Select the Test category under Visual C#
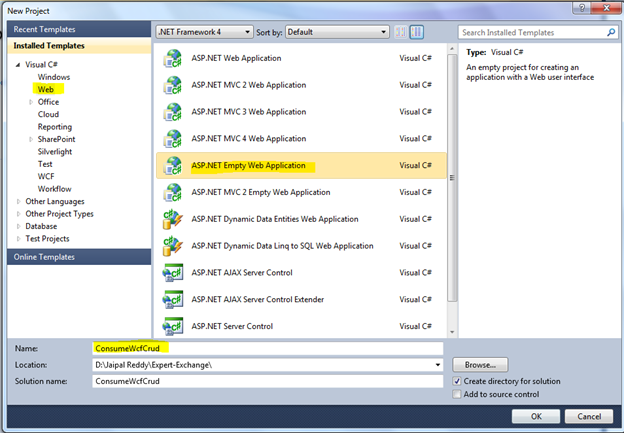Screen dimensions: 624x433 (x=45, y=164)
